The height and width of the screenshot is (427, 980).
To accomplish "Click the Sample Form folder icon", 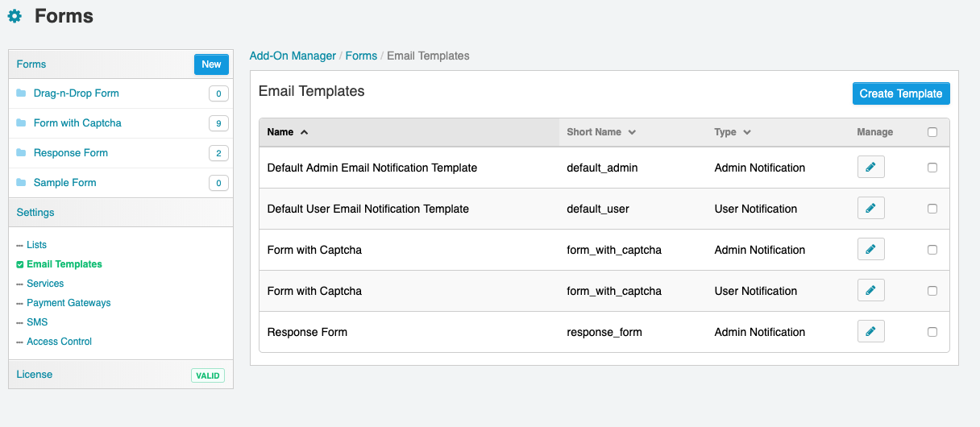I will point(21,183).
